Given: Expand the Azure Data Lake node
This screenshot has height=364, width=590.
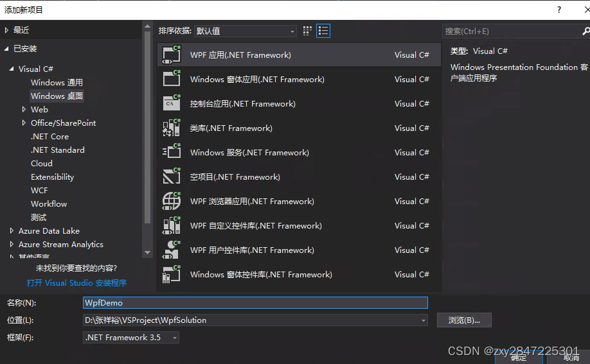Looking at the screenshot, I should 12,231.
